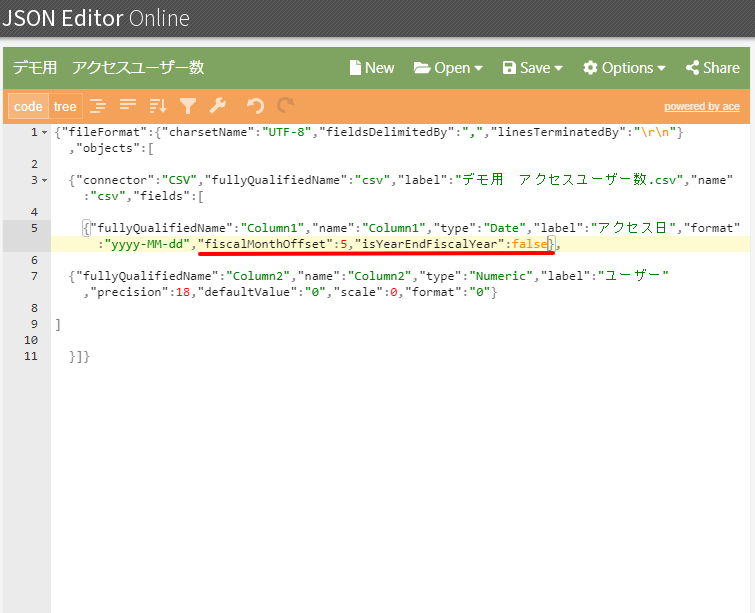Collapse the fold arrow on line 1
Screen dimensions: 755x613
[44, 133]
